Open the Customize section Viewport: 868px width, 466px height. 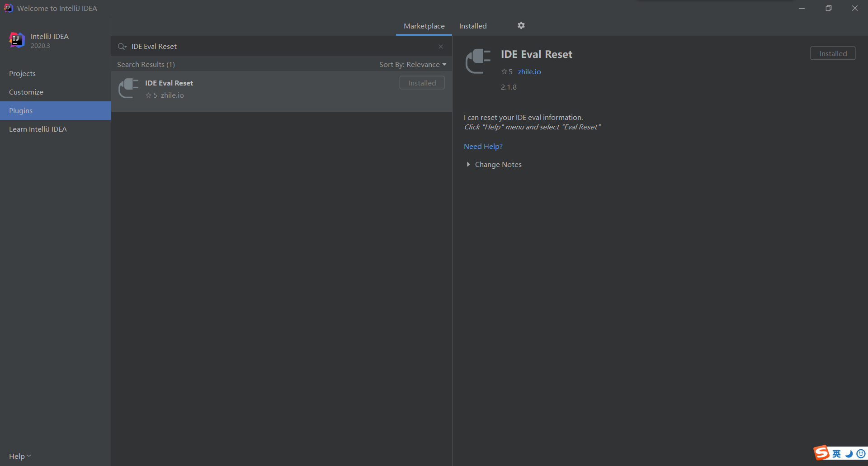[x=55, y=92]
